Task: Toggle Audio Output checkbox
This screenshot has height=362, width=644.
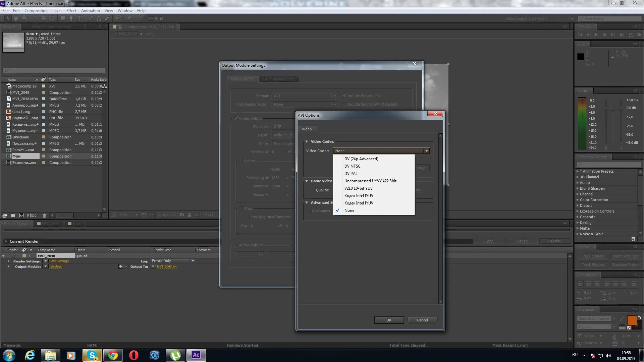Action: tap(236, 245)
